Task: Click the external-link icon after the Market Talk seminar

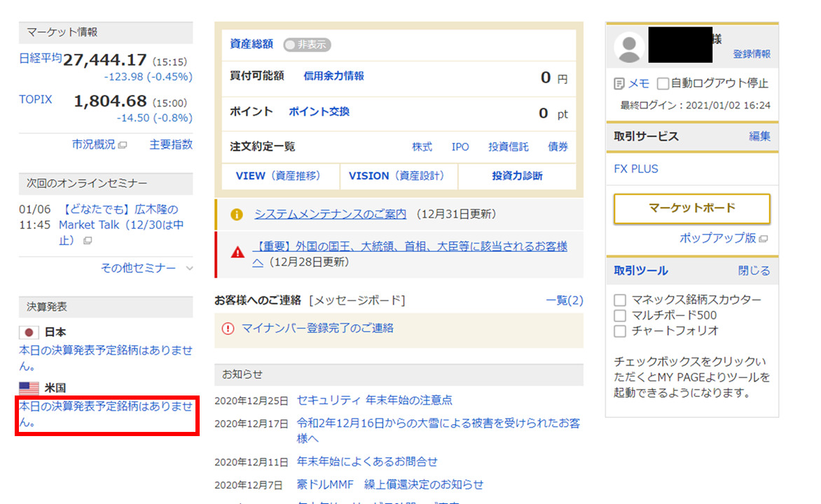Action: [x=88, y=241]
